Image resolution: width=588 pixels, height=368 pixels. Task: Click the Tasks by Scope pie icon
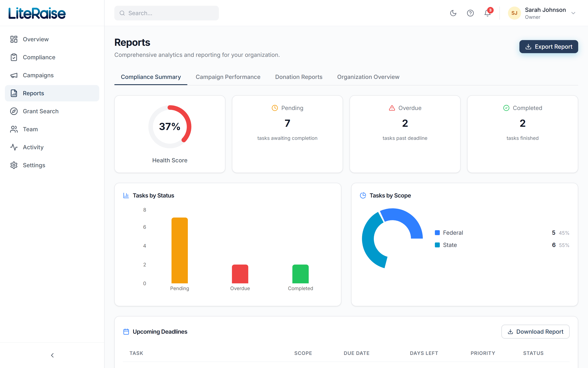363,195
